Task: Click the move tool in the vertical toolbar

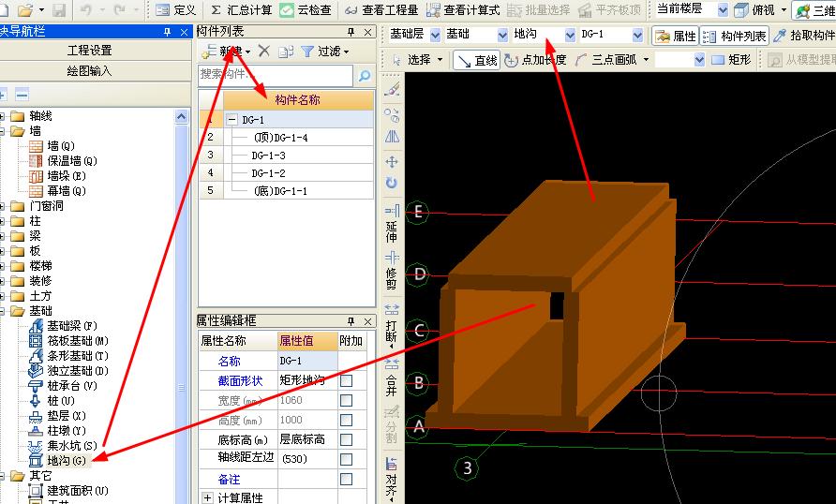Action: coord(392,162)
